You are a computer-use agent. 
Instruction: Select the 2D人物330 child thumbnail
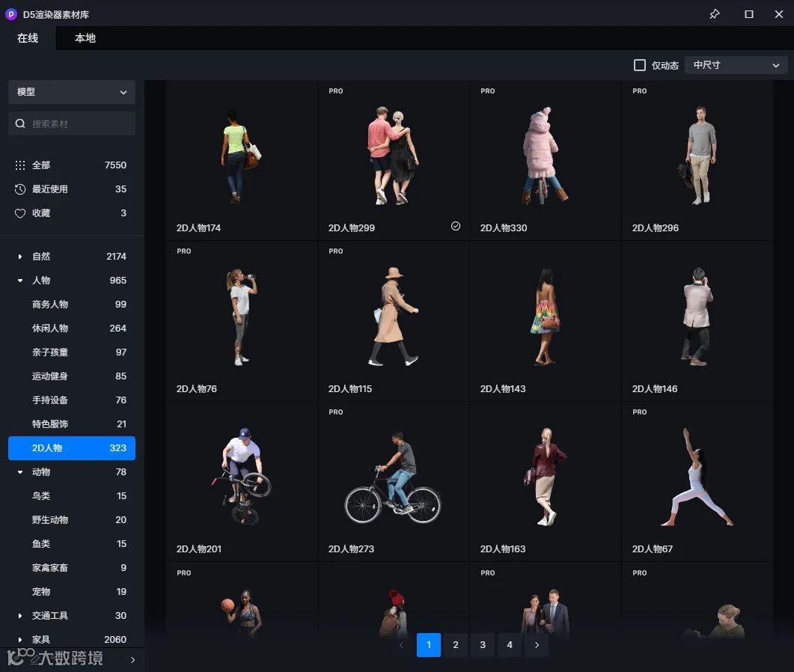click(546, 161)
